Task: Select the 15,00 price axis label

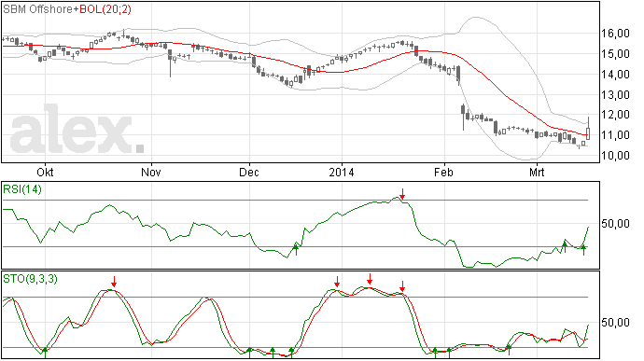Action: tap(615, 54)
